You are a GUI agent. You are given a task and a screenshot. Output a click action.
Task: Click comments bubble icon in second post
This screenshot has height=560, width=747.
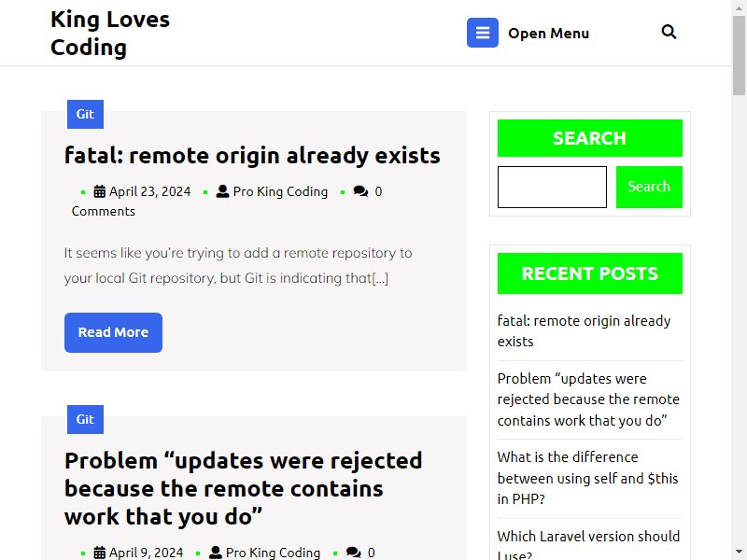point(354,553)
